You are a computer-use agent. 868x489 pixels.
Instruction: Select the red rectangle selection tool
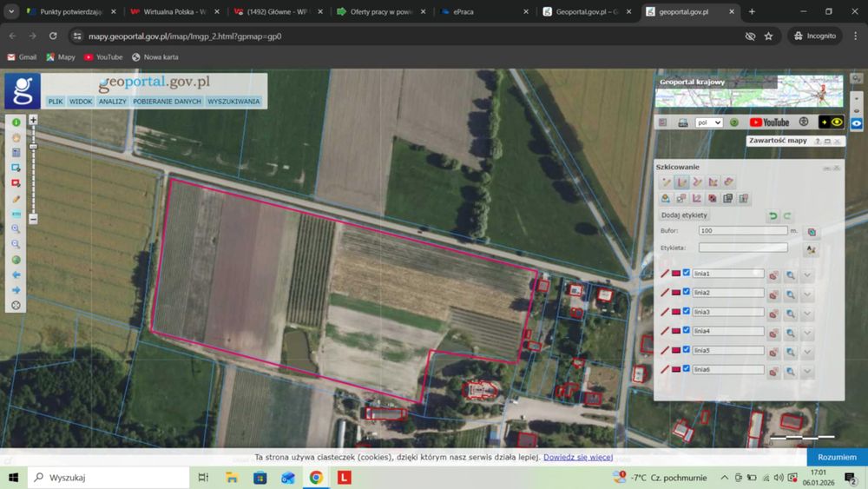pos(16,182)
